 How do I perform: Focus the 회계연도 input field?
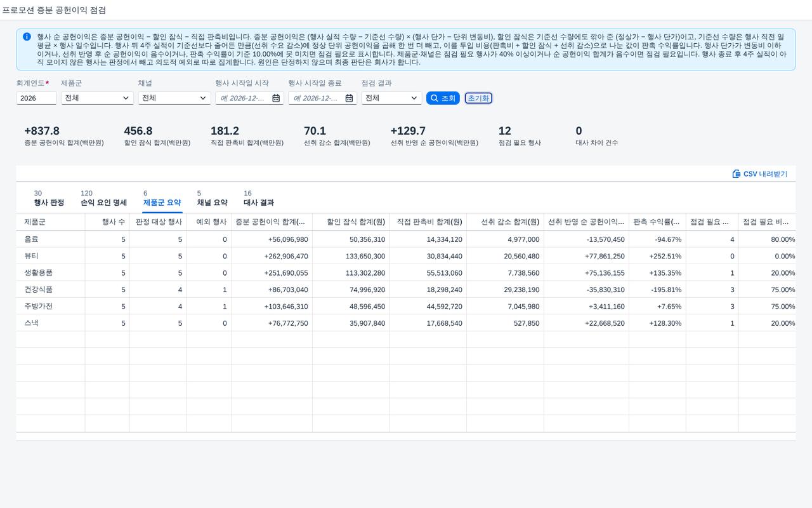click(x=36, y=98)
